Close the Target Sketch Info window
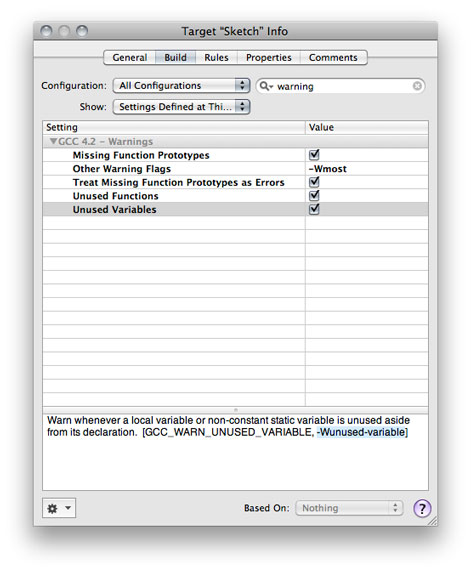Image resolution: width=471 pixels, height=573 pixels. tap(46, 31)
